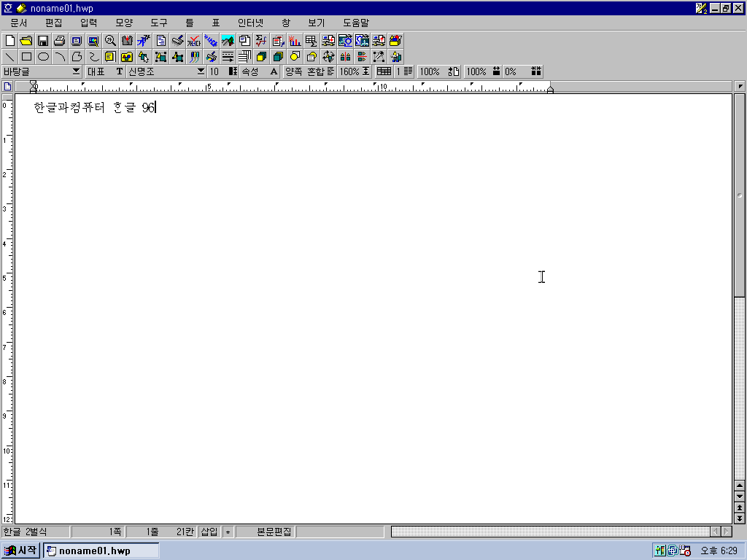Screen dimensions: 747x560
Task: Select the line drawing tool
Action: click(x=10, y=57)
